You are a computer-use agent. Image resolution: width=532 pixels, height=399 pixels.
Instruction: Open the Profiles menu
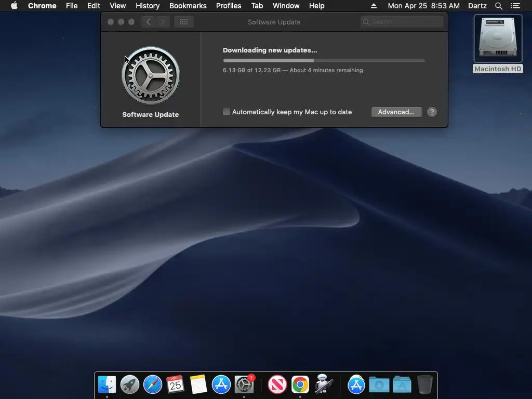click(x=229, y=6)
